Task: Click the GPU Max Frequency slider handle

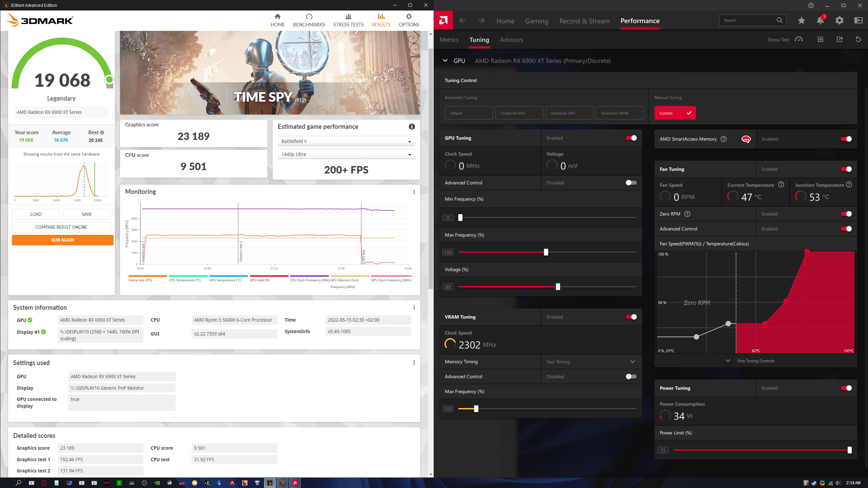Action: [x=546, y=252]
